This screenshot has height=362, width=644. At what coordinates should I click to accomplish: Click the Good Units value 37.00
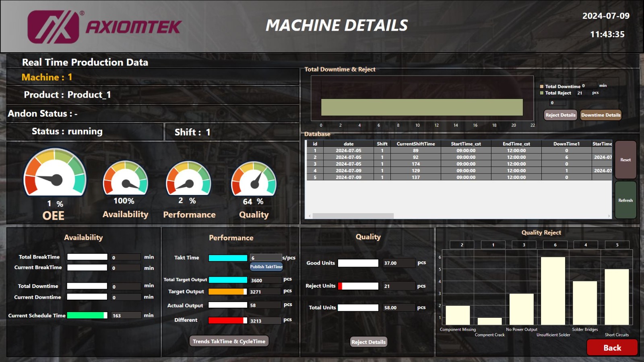pos(399,263)
